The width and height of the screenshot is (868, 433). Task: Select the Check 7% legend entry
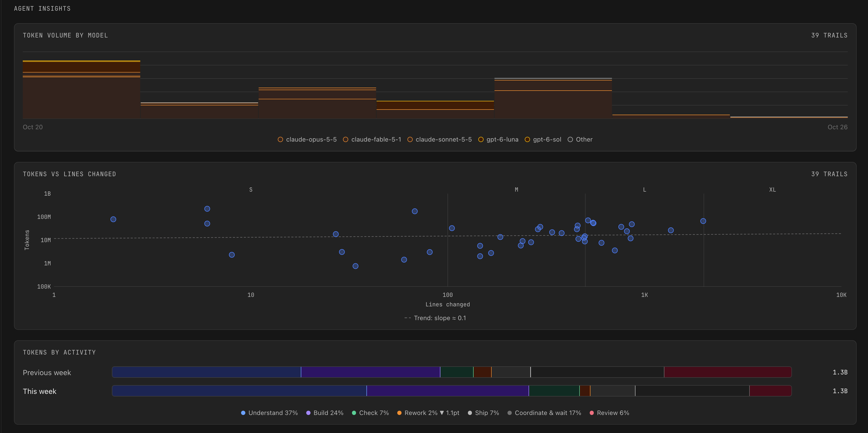point(370,413)
